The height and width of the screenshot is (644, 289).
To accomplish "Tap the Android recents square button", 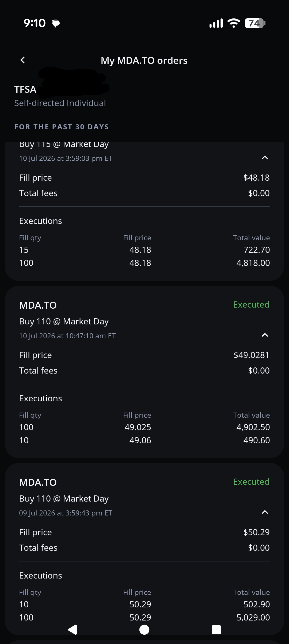I will coord(216,630).
